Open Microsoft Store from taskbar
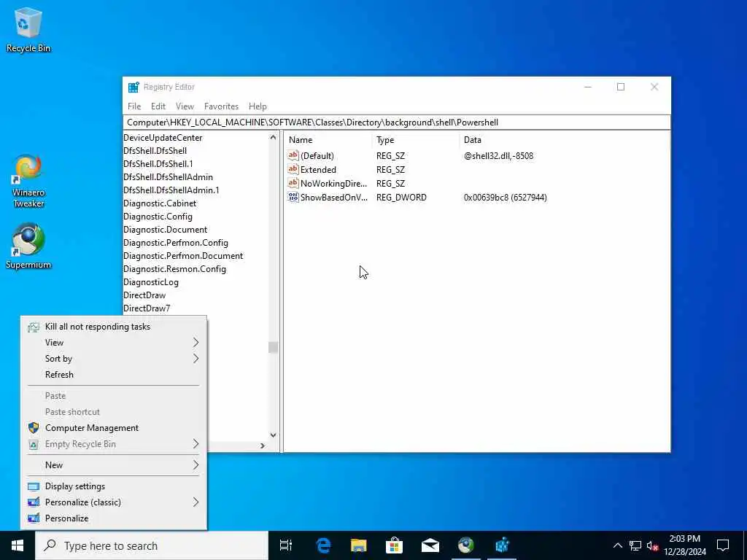The image size is (747, 560). tap(395, 545)
